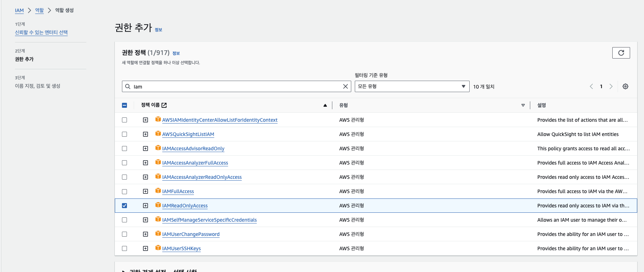Go back to step 1 신뢰할 수 있는 엔터티 선택
Viewport: 644px width, 272px height.
pyautogui.click(x=41, y=32)
